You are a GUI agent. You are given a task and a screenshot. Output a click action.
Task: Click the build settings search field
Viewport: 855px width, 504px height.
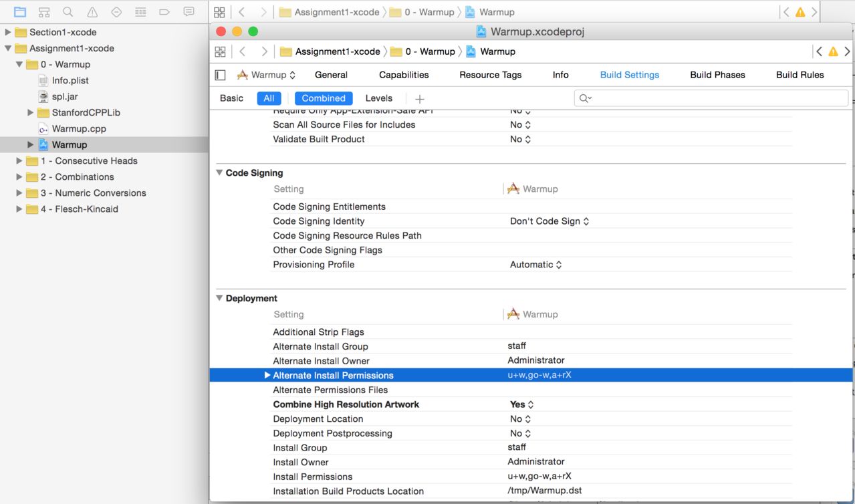(x=711, y=98)
